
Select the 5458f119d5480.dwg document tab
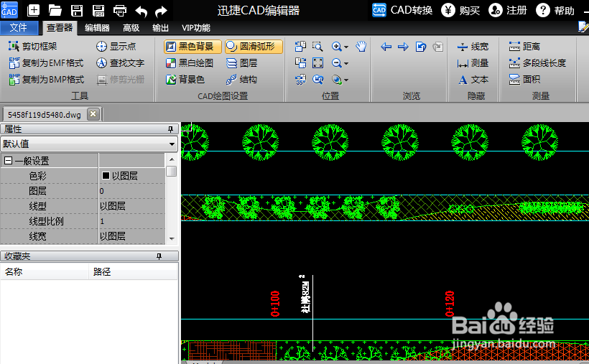point(45,115)
